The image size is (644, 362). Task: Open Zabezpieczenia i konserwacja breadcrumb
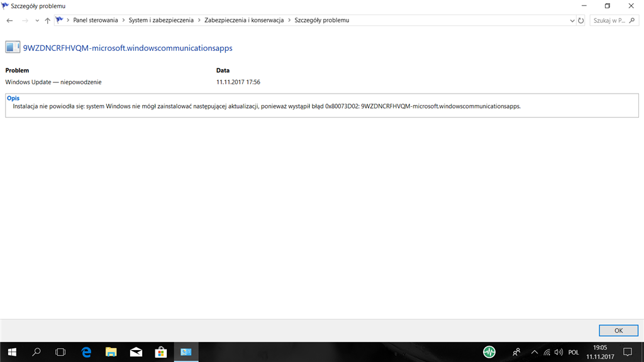pos(244,20)
